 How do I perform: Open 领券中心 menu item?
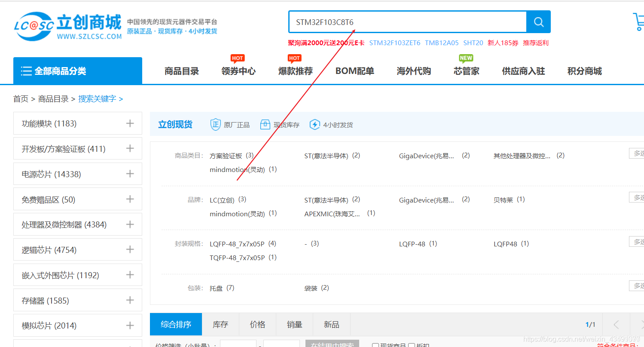coord(238,71)
